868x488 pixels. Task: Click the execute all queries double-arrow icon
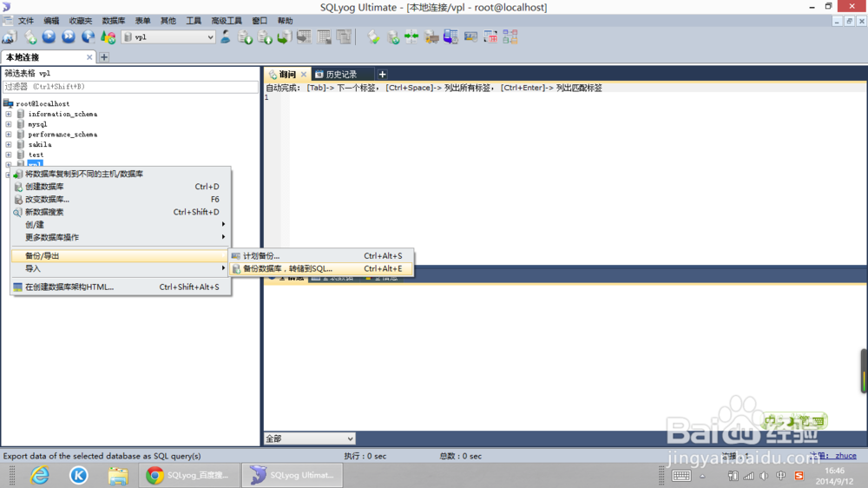tap(68, 37)
